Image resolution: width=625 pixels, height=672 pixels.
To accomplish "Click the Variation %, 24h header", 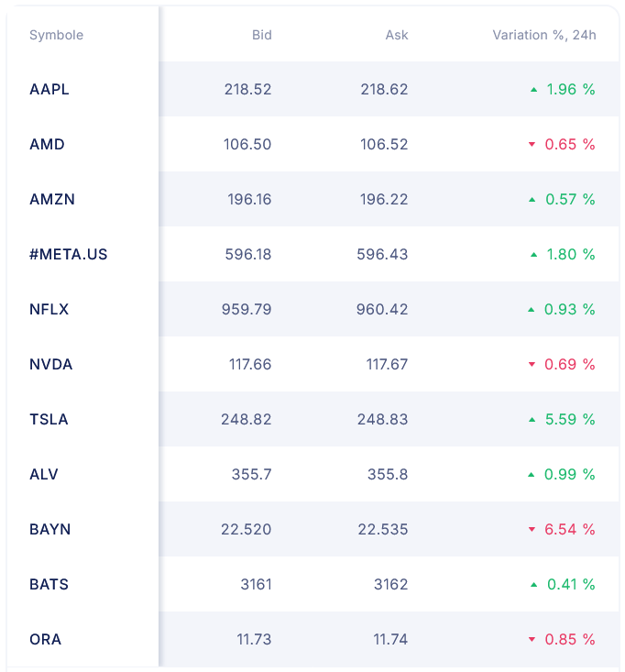I will tap(543, 36).
